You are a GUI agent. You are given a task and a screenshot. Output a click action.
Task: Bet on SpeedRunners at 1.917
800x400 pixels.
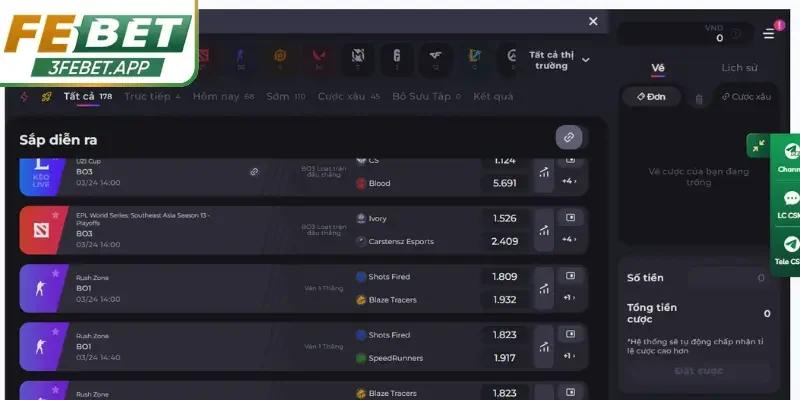click(x=505, y=358)
